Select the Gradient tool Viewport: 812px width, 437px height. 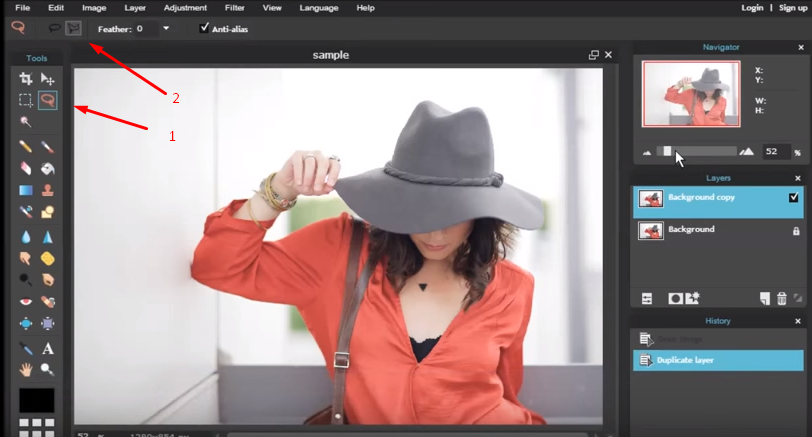coord(25,190)
